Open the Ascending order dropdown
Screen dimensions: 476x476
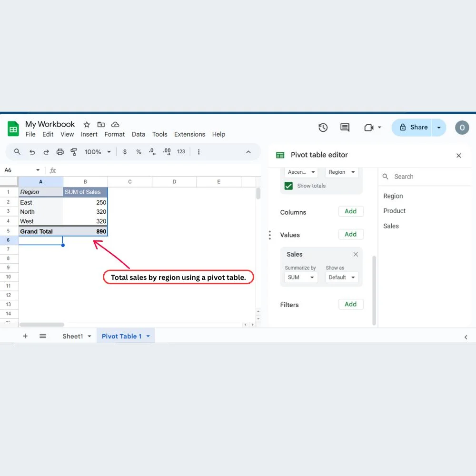(301, 172)
